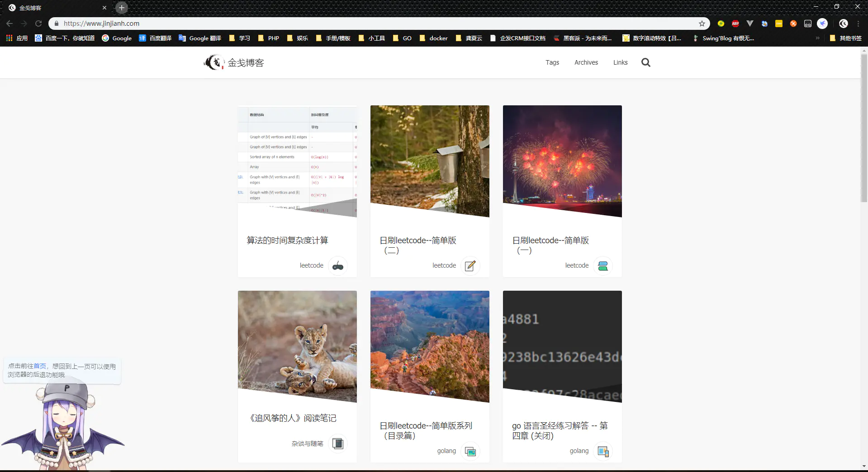This screenshot has height=472, width=868.
Task: Open the 百度一下，你就知道 bookmark
Action: pyautogui.click(x=65, y=38)
